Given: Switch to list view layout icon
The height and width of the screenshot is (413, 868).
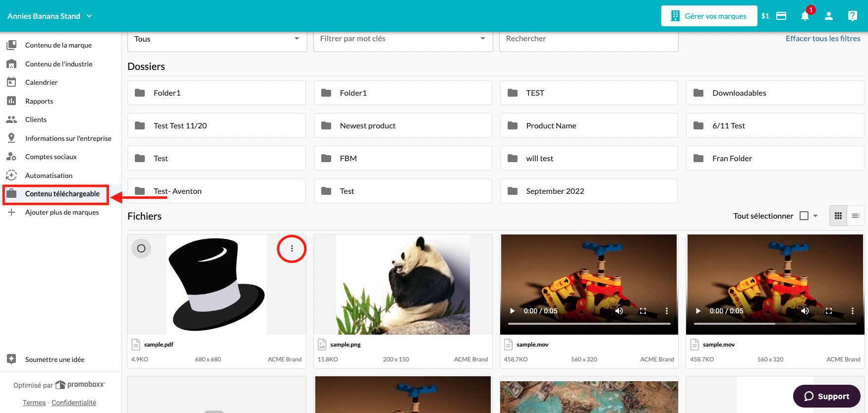Looking at the screenshot, I should 856,216.
